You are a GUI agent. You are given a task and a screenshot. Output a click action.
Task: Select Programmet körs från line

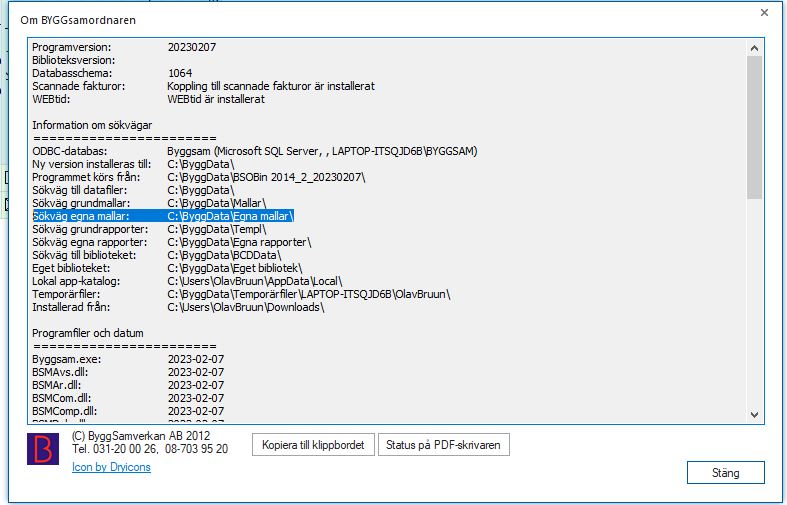199,177
